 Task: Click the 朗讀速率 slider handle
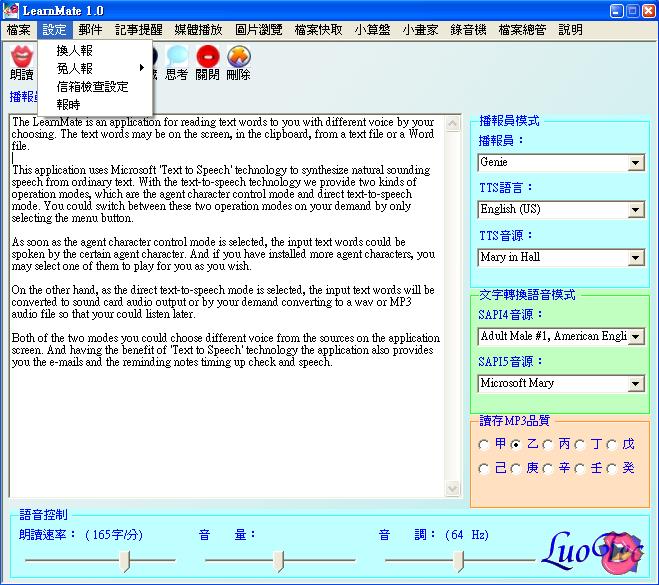124,561
